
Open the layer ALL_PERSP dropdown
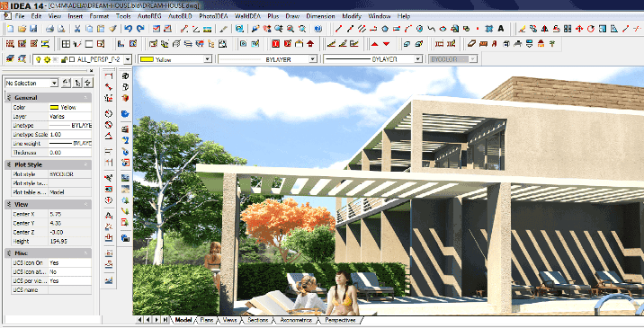[128, 59]
